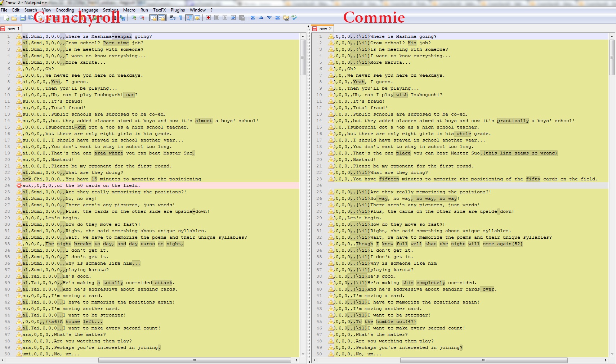The image size is (616, 364).
Task: Toggle synchronized horizontal scrolling
Action: click(x=162, y=18)
